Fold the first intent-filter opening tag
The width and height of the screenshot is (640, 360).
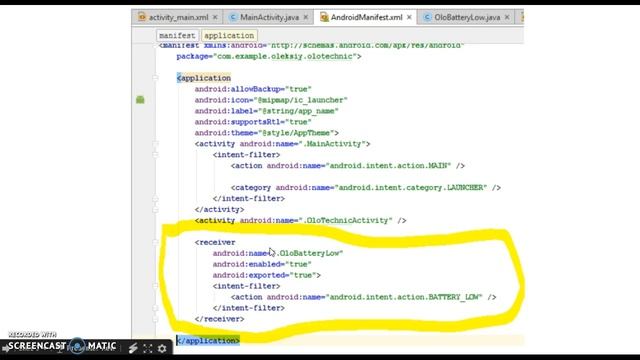(155, 155)
